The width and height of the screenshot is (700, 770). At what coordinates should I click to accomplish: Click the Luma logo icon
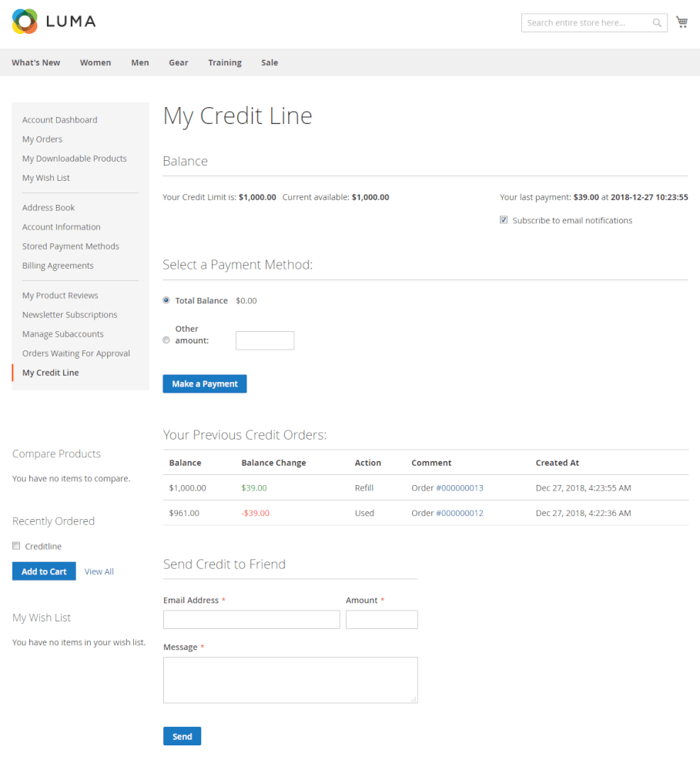(25, 22)
